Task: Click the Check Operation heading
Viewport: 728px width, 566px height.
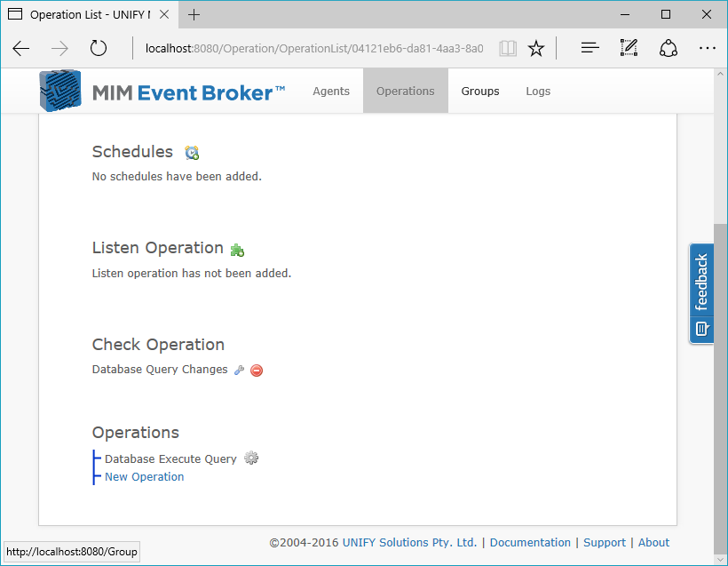Action: [x=158, y=345]
